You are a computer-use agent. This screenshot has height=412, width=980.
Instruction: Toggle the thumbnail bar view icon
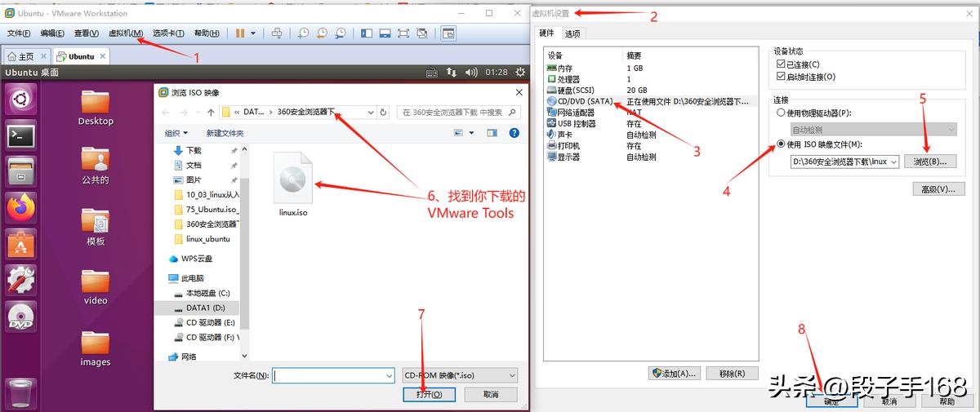(385, 33)
